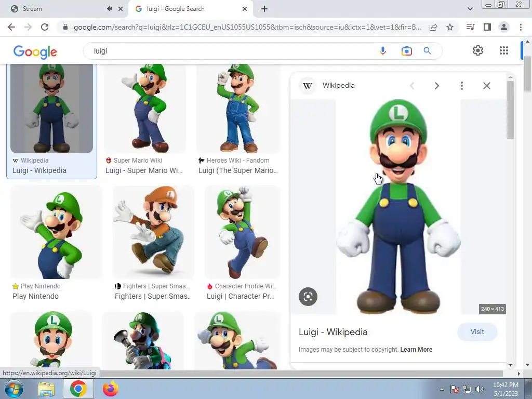Image resolution: width=532 pixels, height=399 pixels.
Task: Open Luigi | Character Profile result title
Action: [x=240, y=296]
